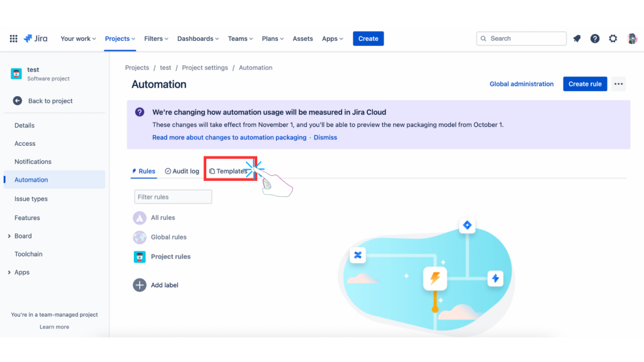Click the Project settings breadcrumb
This screenshot has width=644, height=362.
[205, 68]
